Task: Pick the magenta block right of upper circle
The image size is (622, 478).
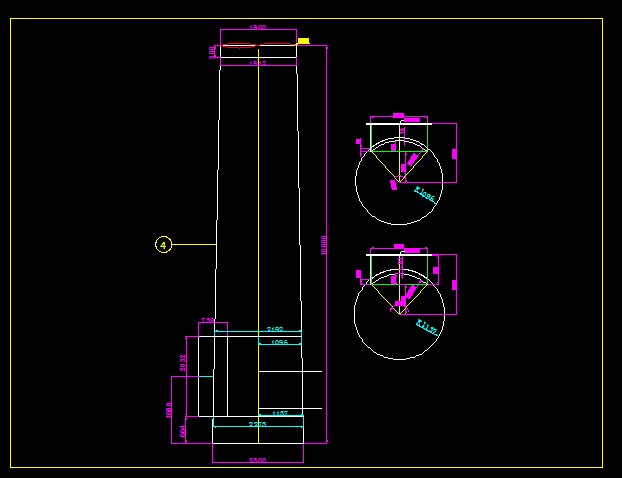Action: [454, 154]
